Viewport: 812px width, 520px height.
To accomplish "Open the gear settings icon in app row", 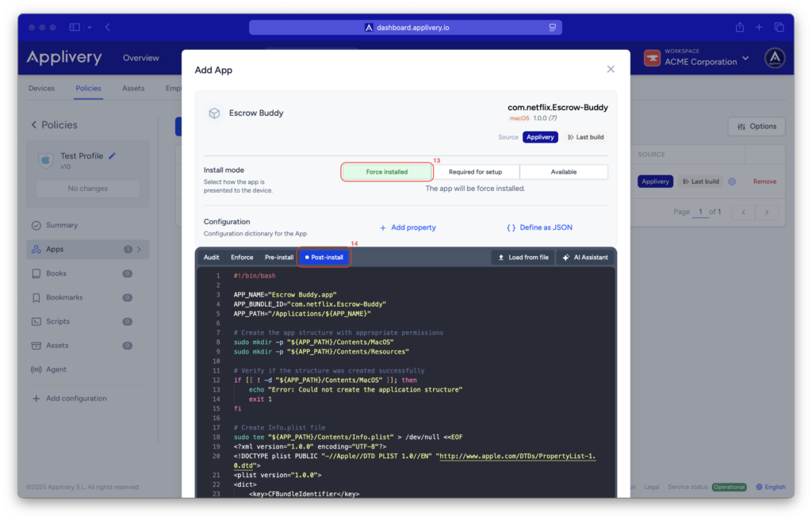I will pyautogui.click(x=732, y=182).
